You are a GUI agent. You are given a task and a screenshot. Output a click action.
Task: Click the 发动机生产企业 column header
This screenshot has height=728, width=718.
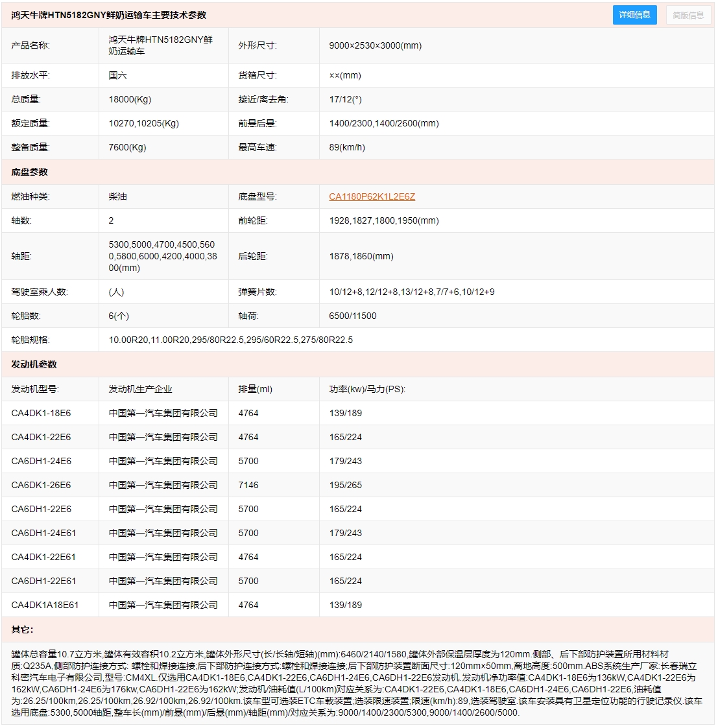[x=140, y=389]
